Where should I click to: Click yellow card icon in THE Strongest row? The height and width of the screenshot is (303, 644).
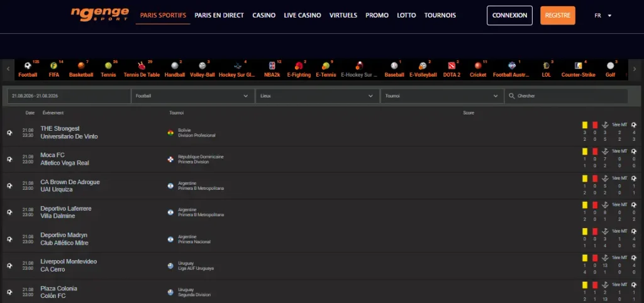pos(584,125)
